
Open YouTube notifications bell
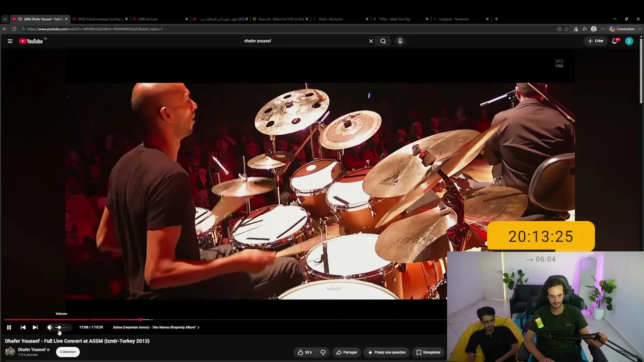[615, 41]
